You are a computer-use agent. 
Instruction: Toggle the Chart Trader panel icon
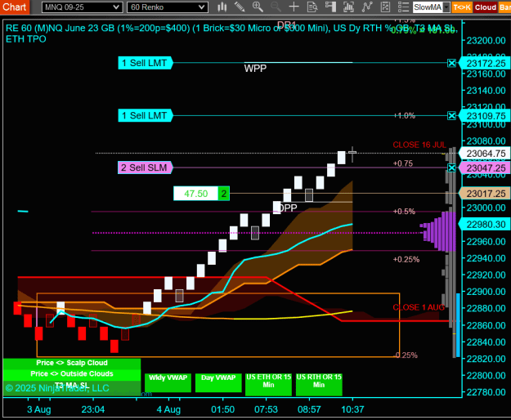(330, 7)
